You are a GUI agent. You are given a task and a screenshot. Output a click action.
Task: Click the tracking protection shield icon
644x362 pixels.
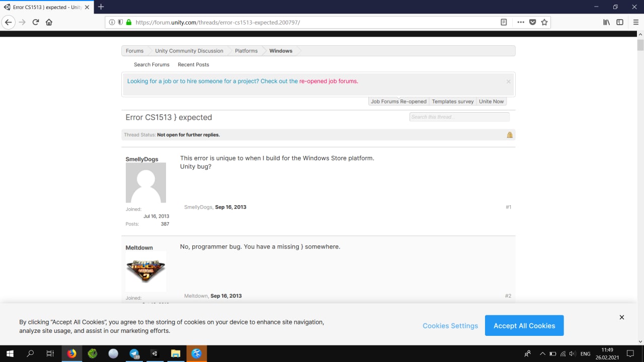point(120,22)
